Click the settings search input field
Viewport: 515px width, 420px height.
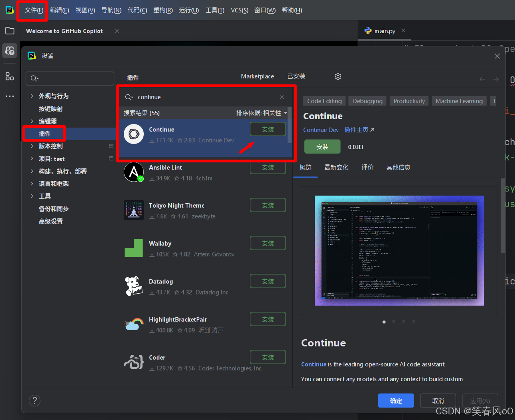pyautogui.click(x=70, y=78)
